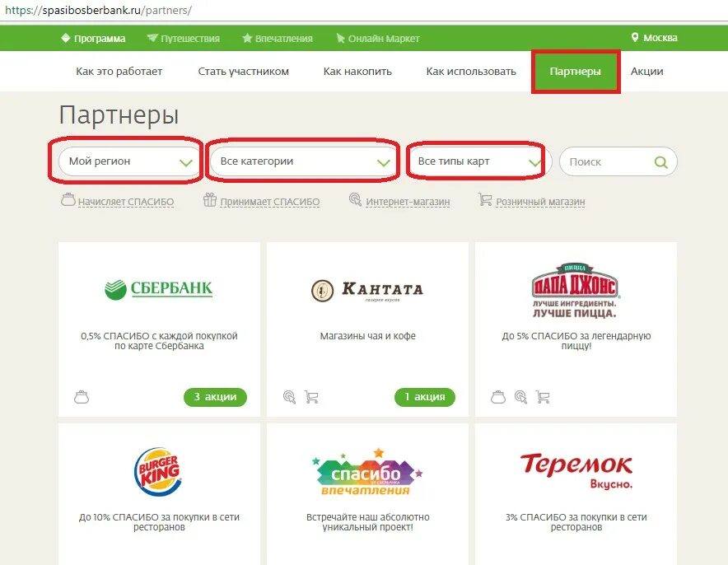Screen dimensions: 728x565
Task: Toggle the Принимает СПАСИБО filter
Action: (x=261, y=201)
